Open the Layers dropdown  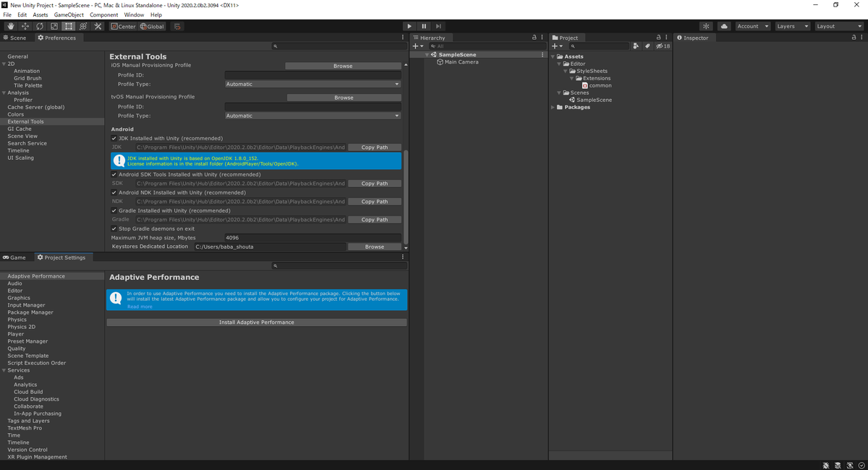click(793, 26)
